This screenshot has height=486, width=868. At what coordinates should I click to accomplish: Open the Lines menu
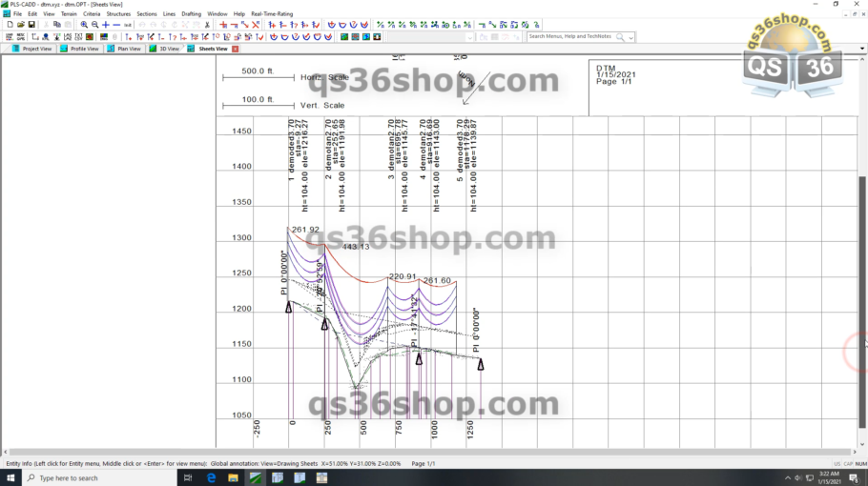(x=169, y=14)
